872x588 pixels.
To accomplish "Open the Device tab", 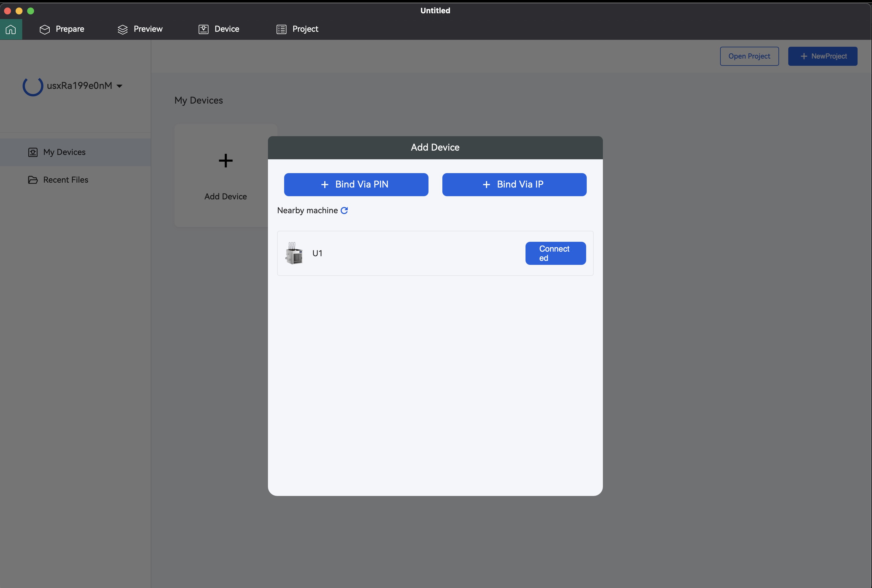I will coord(219,29).
